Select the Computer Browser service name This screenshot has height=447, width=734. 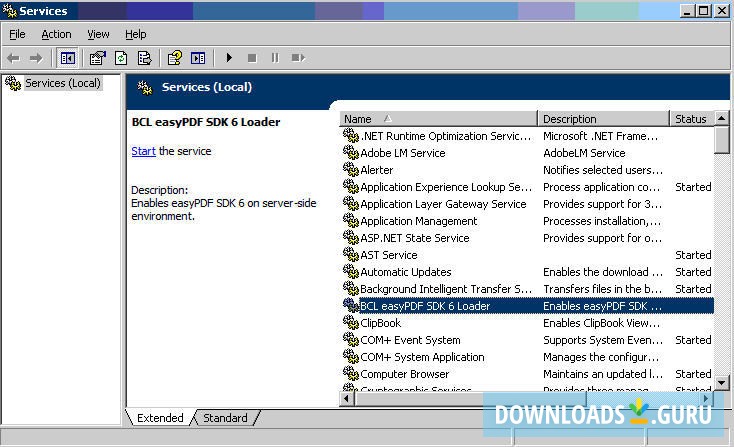[404, 374]
